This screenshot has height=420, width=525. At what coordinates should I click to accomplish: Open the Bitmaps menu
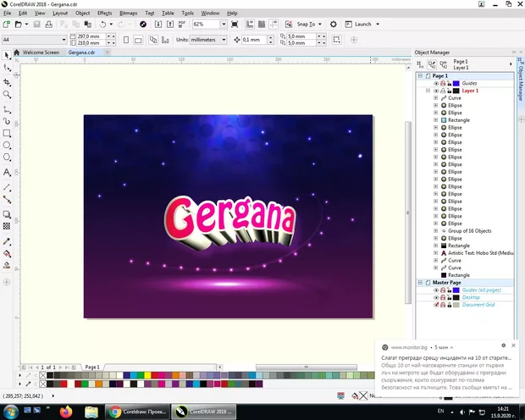[128, 14]
